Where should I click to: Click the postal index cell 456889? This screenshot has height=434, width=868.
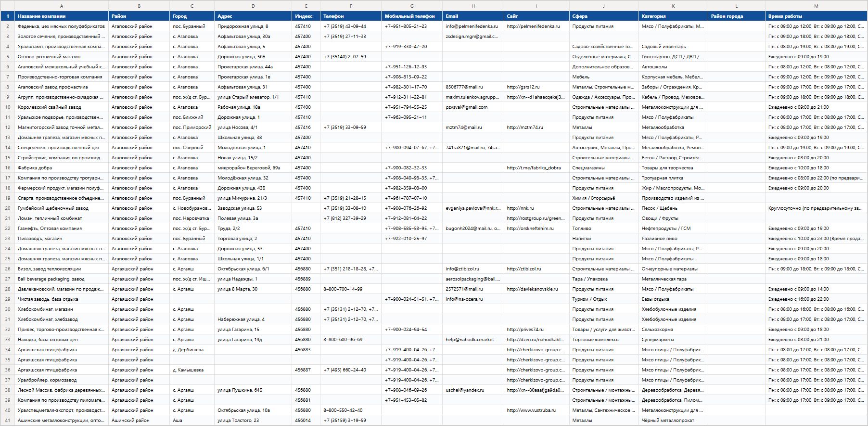[x=306, y=279]
